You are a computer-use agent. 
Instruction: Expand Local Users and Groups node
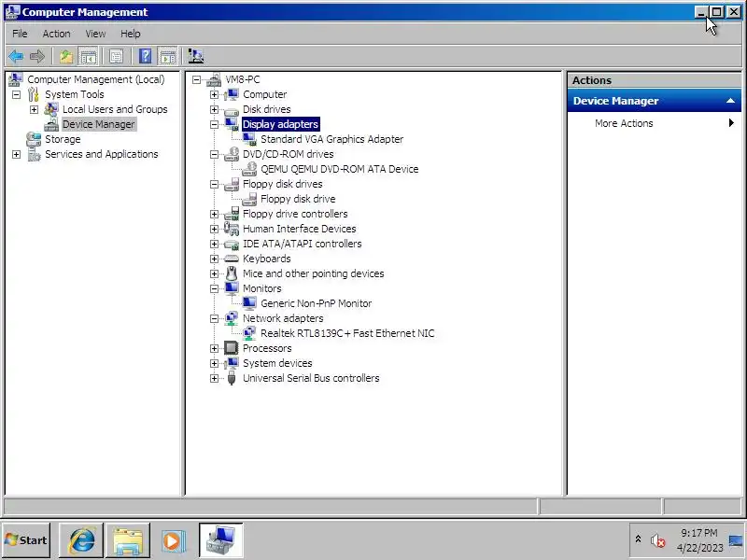(x=34, y=109)
